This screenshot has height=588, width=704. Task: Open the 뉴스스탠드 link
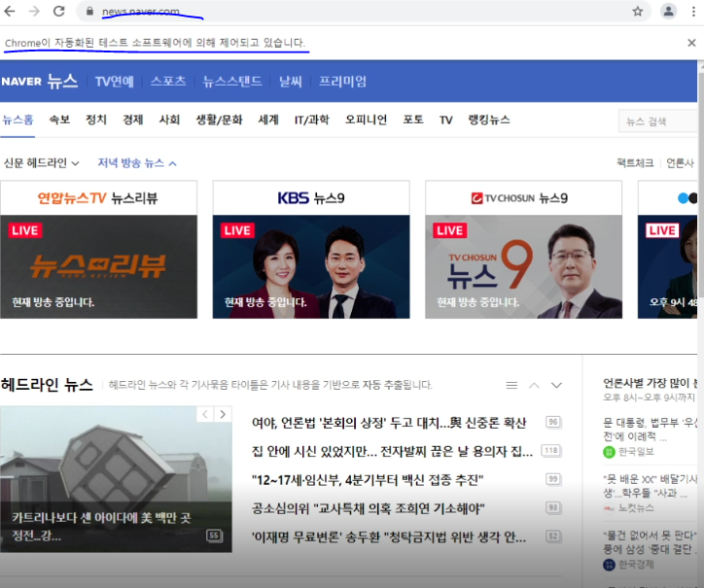point(231,82)
